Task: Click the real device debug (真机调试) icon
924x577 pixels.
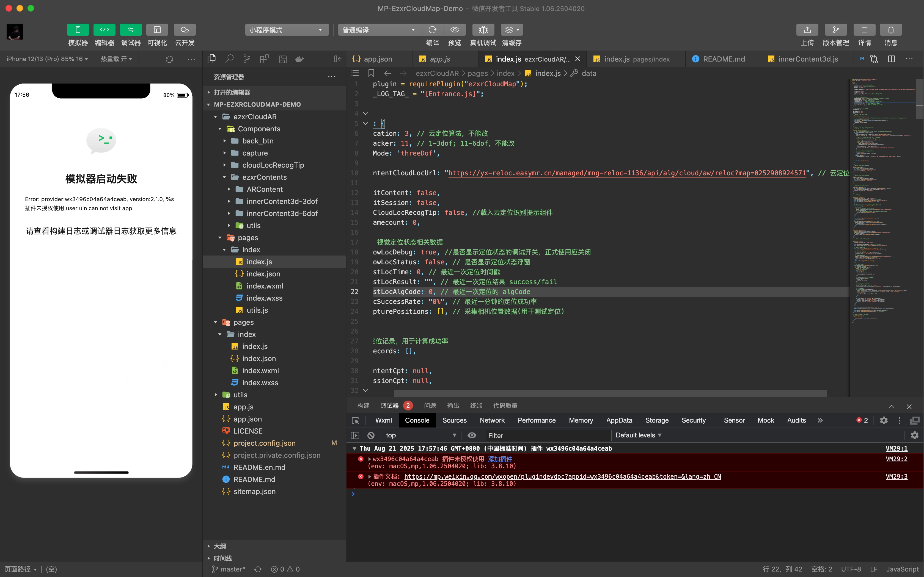Action: point(483,30)
